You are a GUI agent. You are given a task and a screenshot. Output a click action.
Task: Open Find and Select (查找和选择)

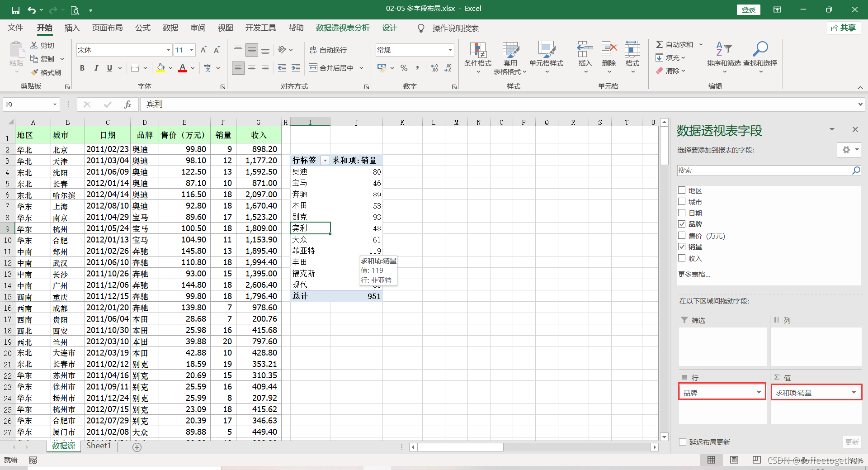tap(760, 58)
